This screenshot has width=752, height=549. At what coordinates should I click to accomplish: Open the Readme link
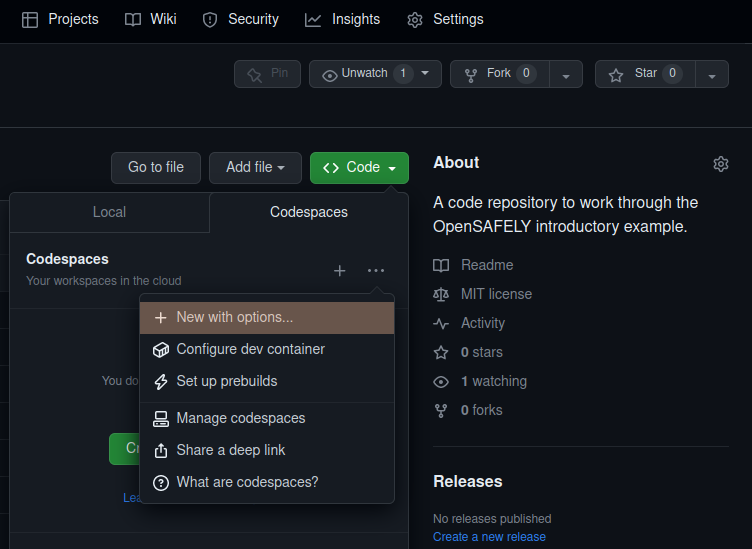point(487,265)
